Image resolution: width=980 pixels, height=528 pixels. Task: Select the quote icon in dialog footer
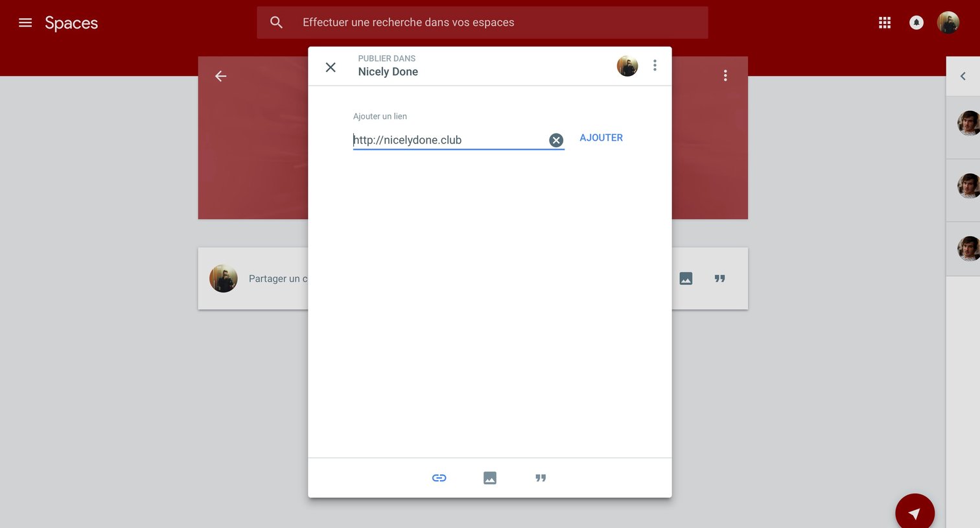coord(541,478)
